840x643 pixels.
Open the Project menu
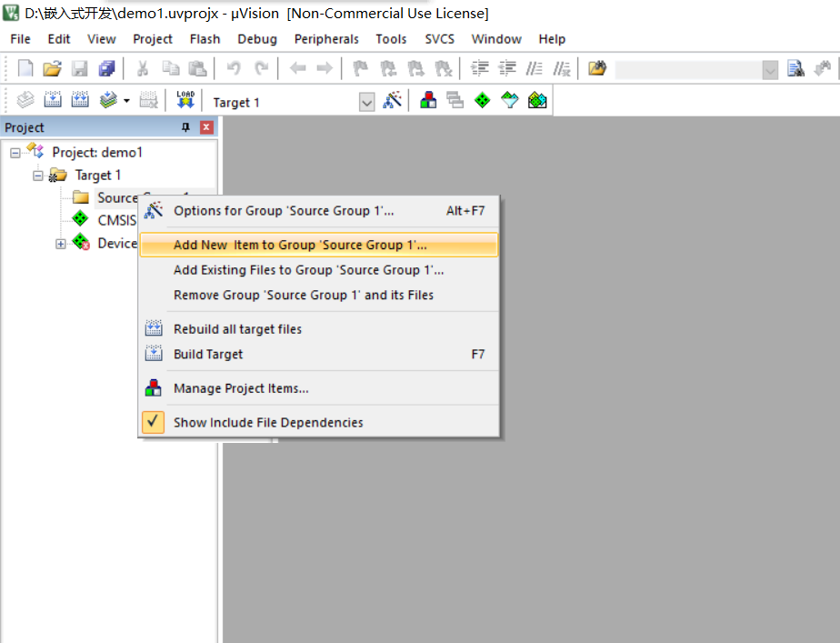(x=153, y=39)
